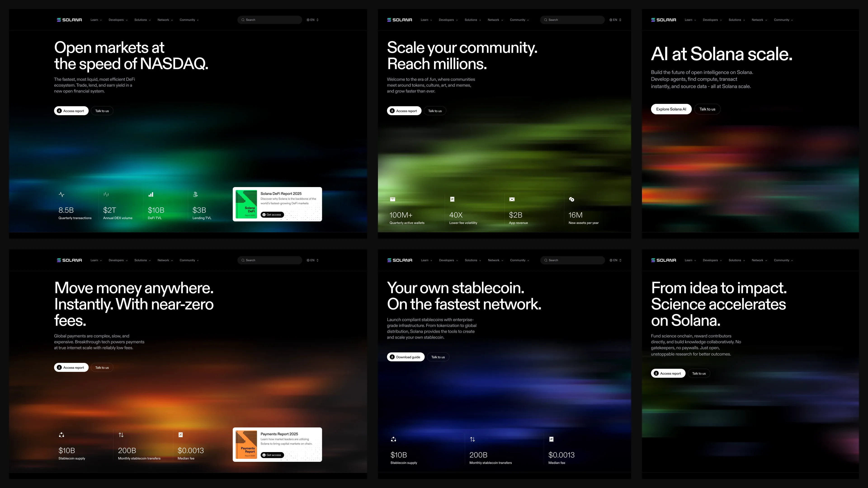Viewport: 868px width, 488px height.
Task: Click Talk to us on AI at Solana scale page
Action: (x=707, y=109)
